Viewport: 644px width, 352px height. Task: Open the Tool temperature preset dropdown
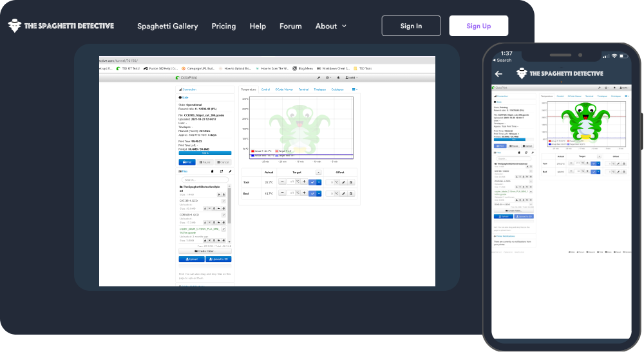[319, 182]
